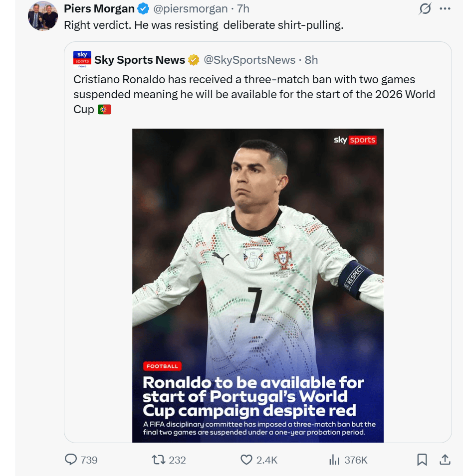The width and height of the screenshot is (463, 476).
Task: Go to the @SkySportsNews handle
Action: (x=249, y=60)
